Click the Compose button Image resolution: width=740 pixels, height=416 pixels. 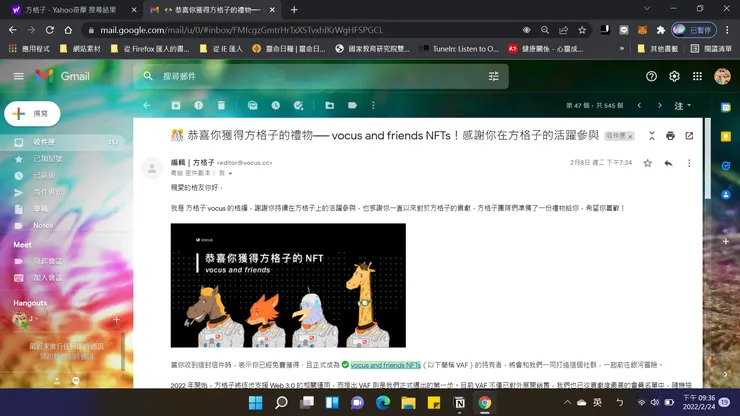32,114
